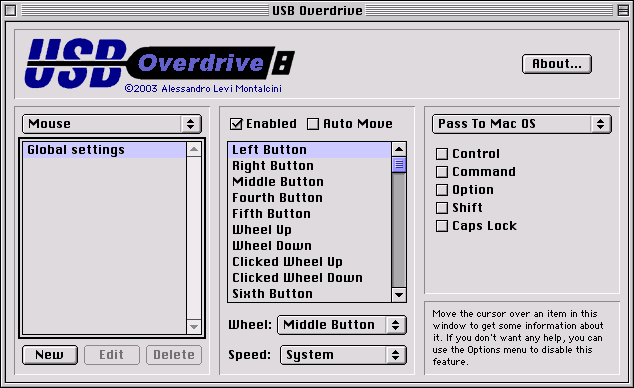Viewport: 634px width, 388px height.
Task: Create a new setting with New button
Action: pos(50,355)
